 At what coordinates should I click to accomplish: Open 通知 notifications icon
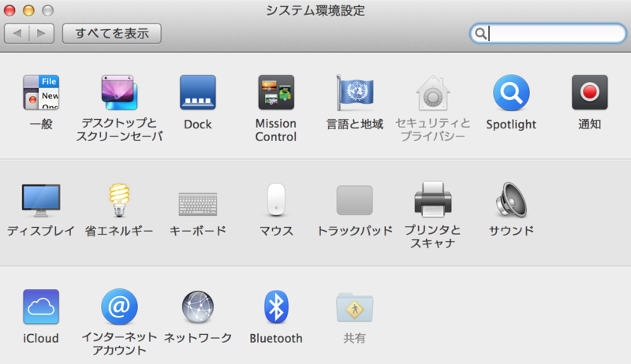(589, 92)
